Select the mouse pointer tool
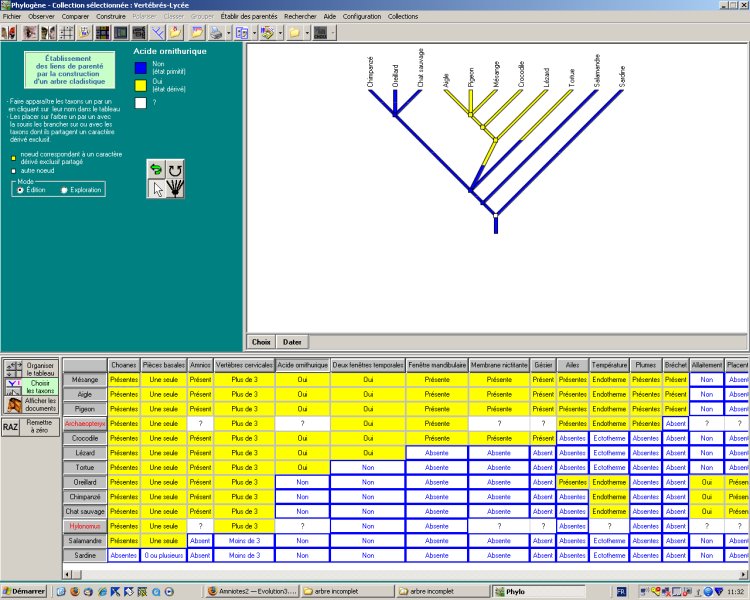The image size is (750, 600). pyautogui.click(x=156, y=189)
